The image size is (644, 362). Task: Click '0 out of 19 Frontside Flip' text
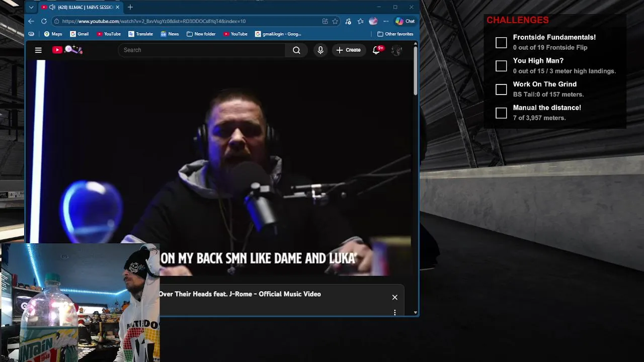(550, 48)
